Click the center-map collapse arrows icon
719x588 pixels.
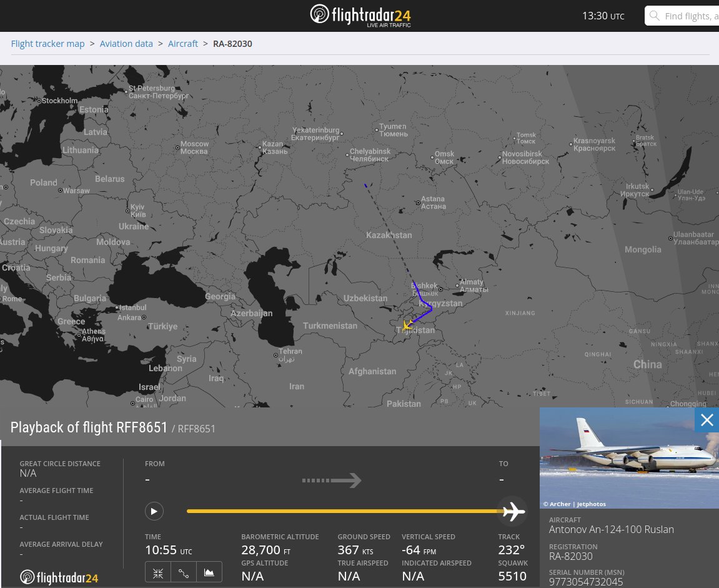(x=158, y=572)
